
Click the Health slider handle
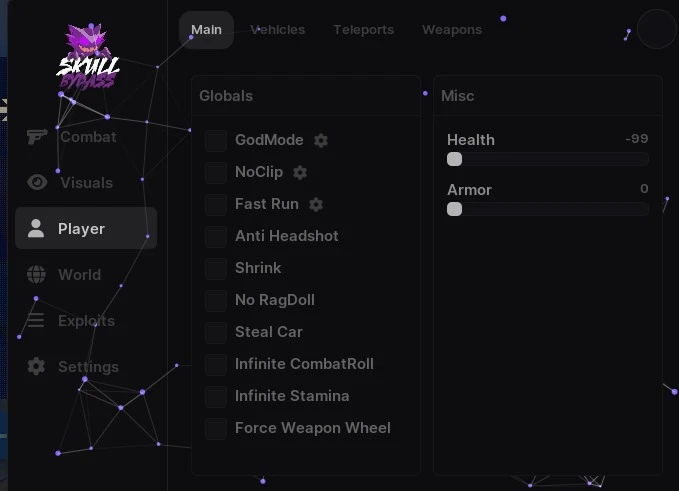pyautogui.click(x=455, y=159)
